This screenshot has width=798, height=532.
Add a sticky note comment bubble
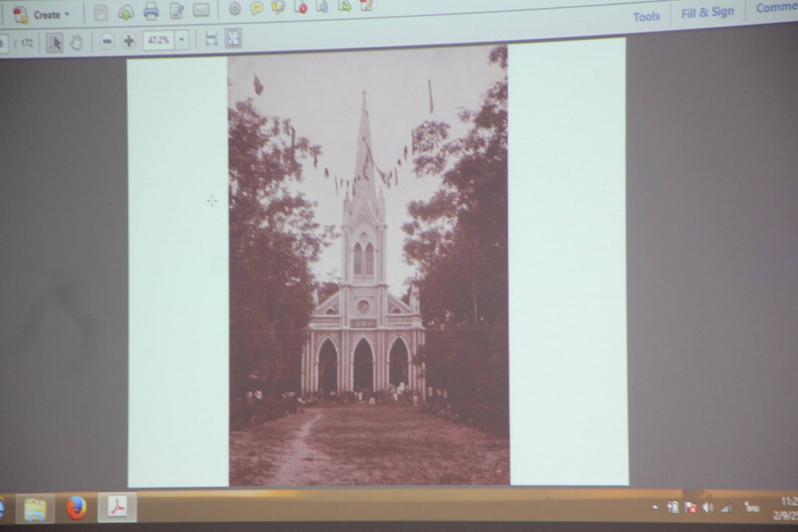(x=256, y=8)
